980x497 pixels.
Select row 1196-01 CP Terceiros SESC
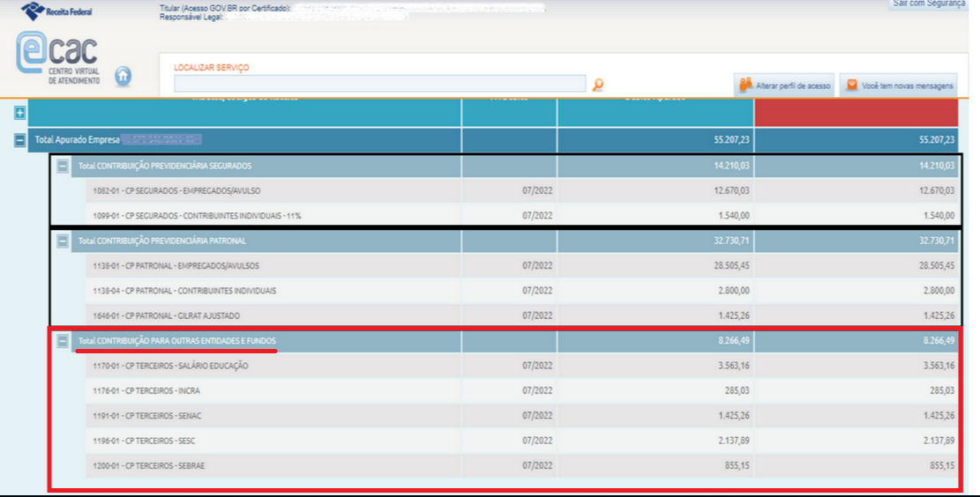[522, 441]
